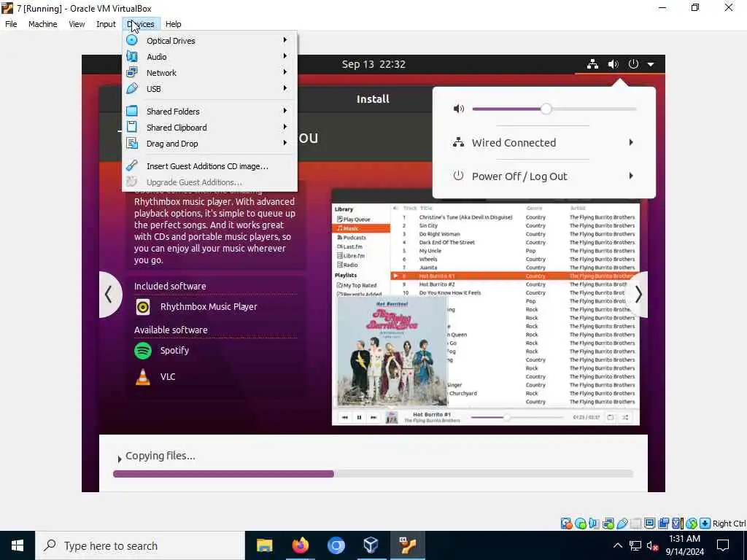Open VirtualBox Manager cube taskbar icon
Viewport: 747px width, 560px height.
coord(371,545)
